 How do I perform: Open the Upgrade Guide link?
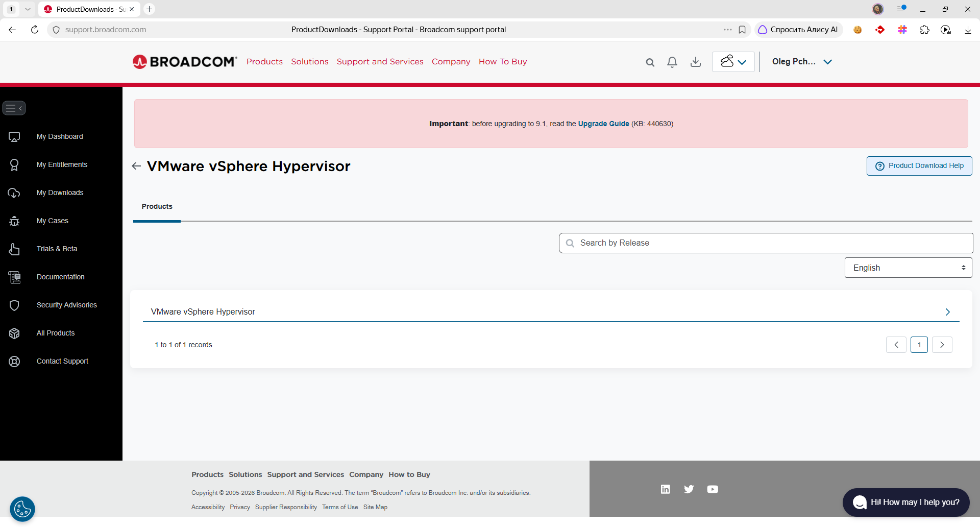click(603, 124)
